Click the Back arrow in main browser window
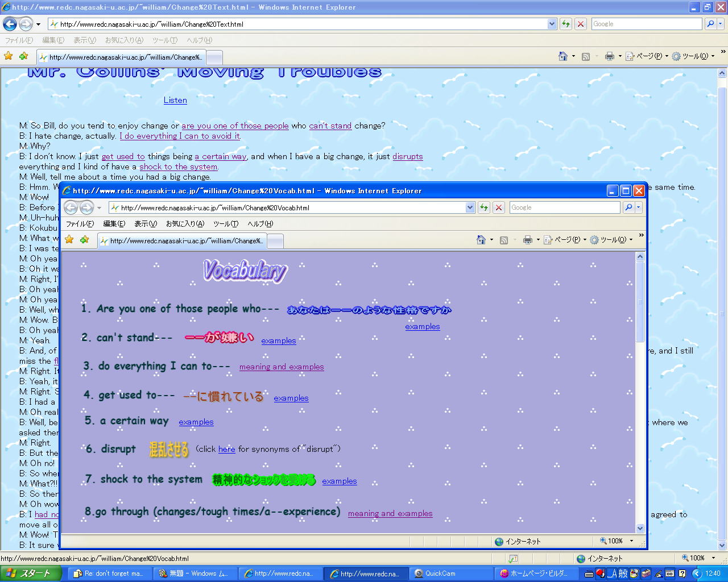Screen dimensions: 728x582 [10, 24]
